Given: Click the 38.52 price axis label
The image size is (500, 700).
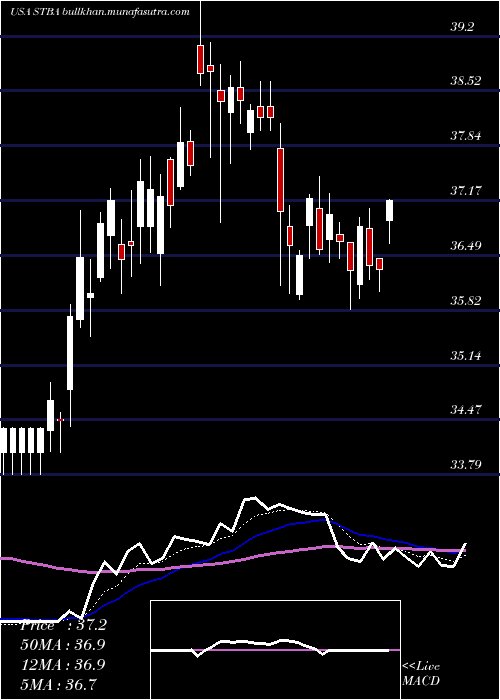Looking at the screenshot, I should 465,81.
